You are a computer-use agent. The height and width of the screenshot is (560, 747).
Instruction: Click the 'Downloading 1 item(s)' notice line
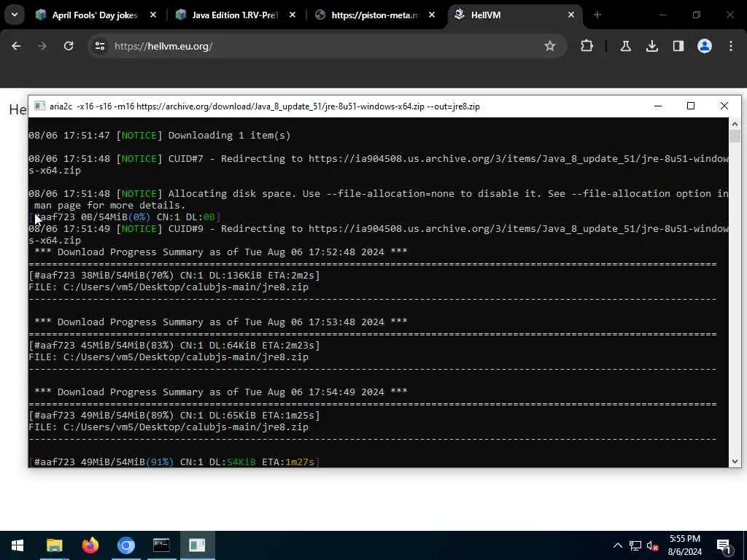pos(160,135)
